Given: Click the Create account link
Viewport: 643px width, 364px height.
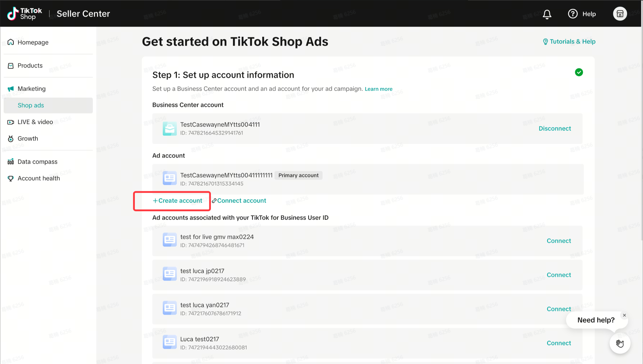Looking at the screenshot, I should click(178, 201).
